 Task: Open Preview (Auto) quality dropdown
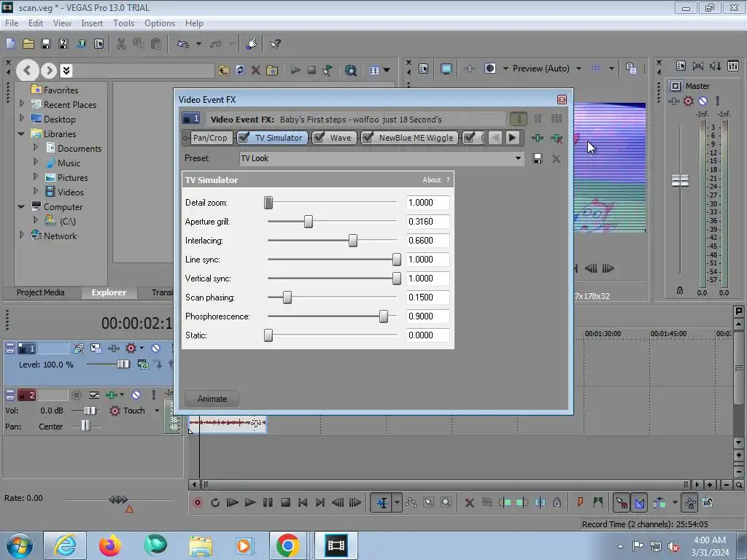click(578, 69)
